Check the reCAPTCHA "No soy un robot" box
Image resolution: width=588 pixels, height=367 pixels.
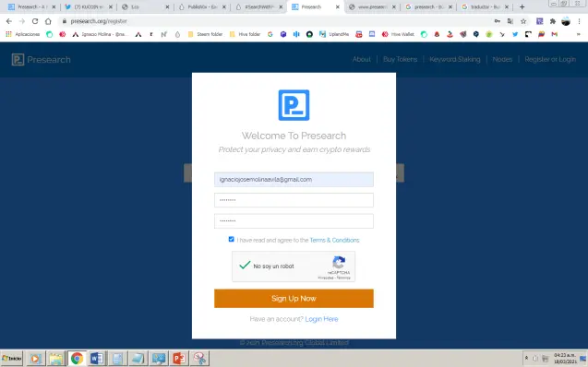click(245, 266)
